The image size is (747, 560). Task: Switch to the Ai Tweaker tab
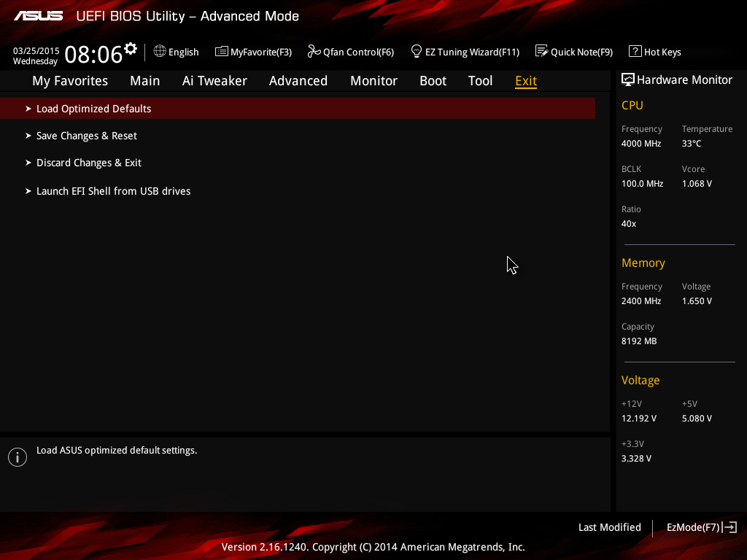click(214, 81)
